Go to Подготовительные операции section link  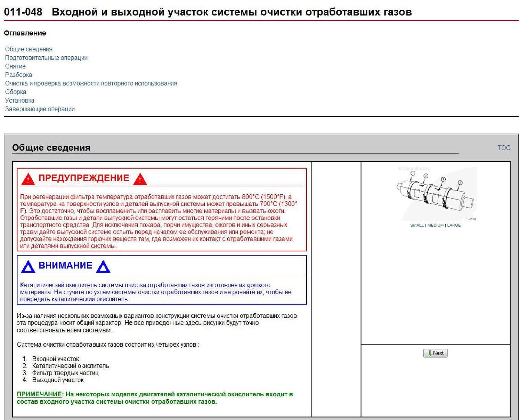coord(46,58)
